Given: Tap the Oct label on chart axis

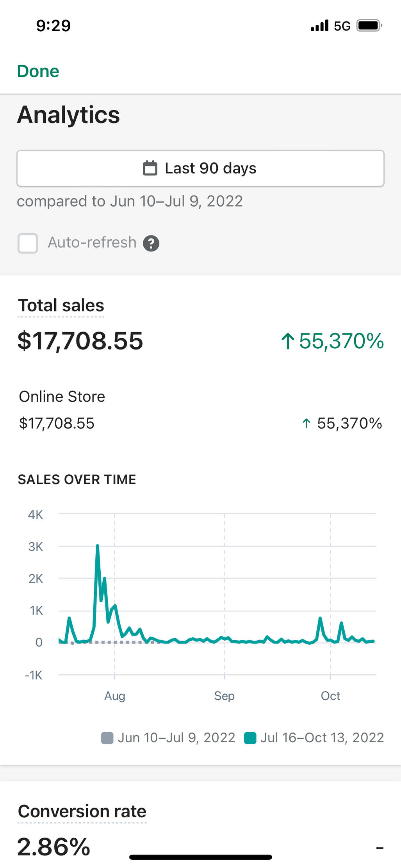Looking at the screenshot, I should click(330, 696).
